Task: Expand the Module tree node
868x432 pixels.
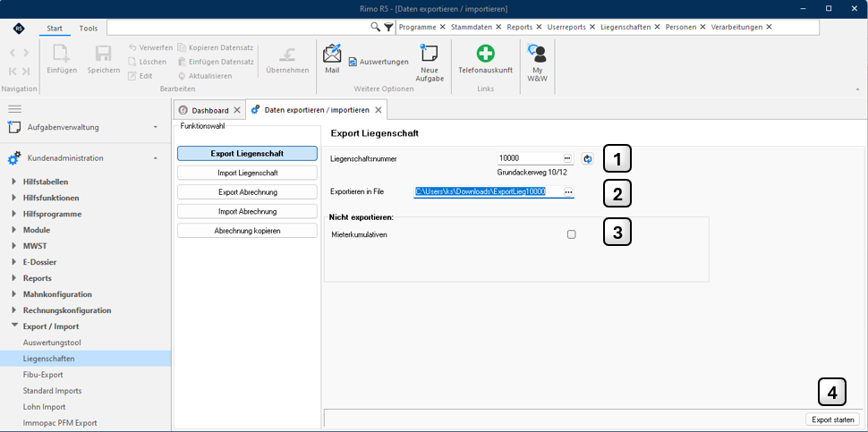Action: pyautogui.click(x=14, y=230)
